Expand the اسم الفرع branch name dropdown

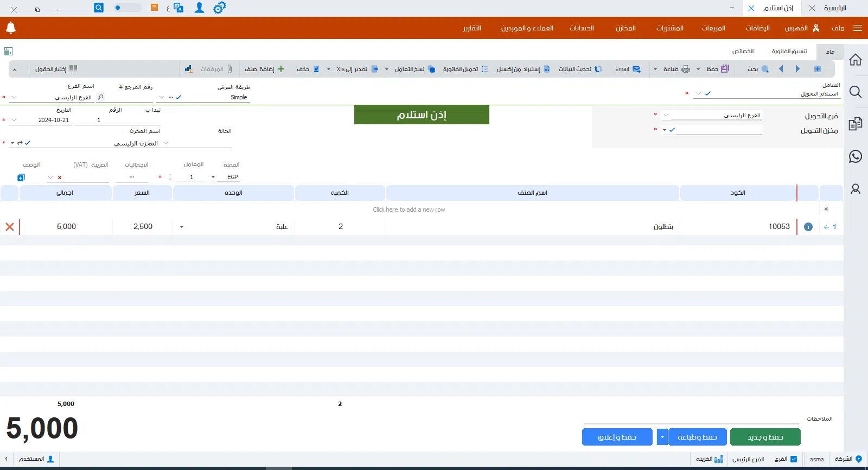(14, 97)
